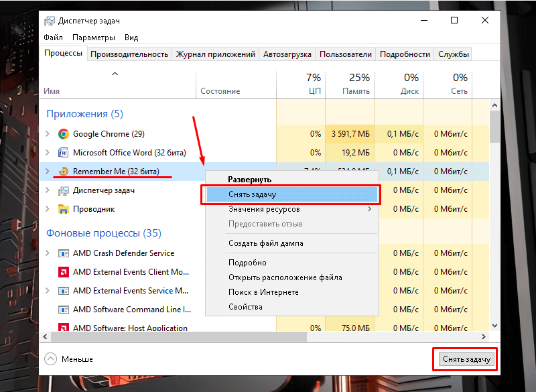Open Значения ресурсов submenu
The width and height of the screenshot is (536, 392).
pos(264,210)
